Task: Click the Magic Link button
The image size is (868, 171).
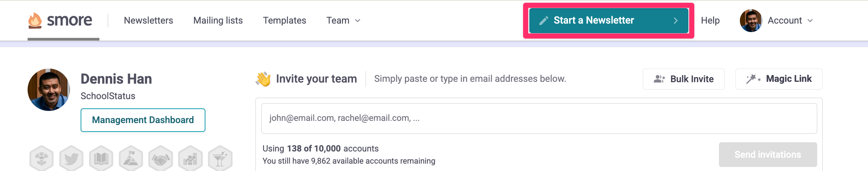Action: point(779,79)
